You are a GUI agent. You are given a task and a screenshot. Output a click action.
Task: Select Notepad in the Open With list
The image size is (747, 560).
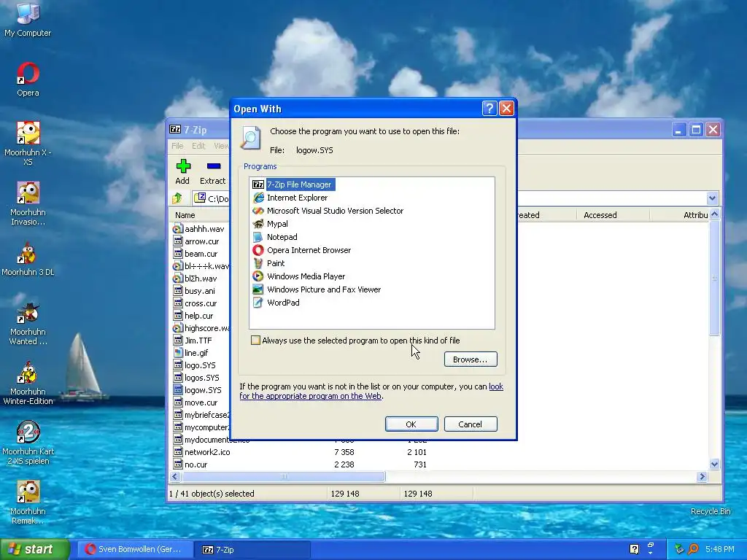(275, 237)
